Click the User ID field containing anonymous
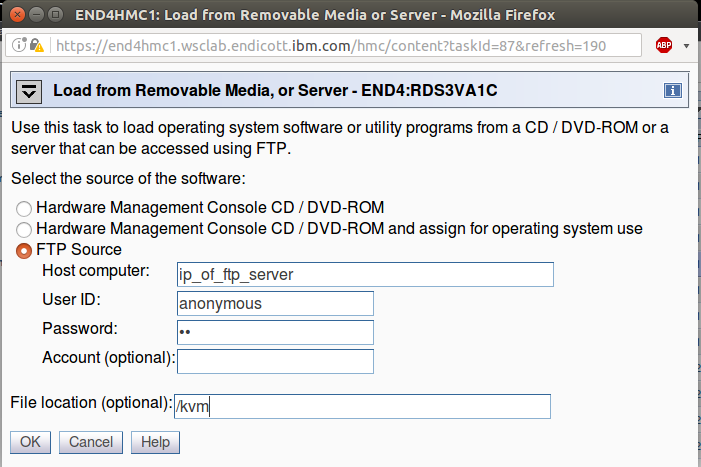This screenshot has width=701, height=467. point(275,303)
